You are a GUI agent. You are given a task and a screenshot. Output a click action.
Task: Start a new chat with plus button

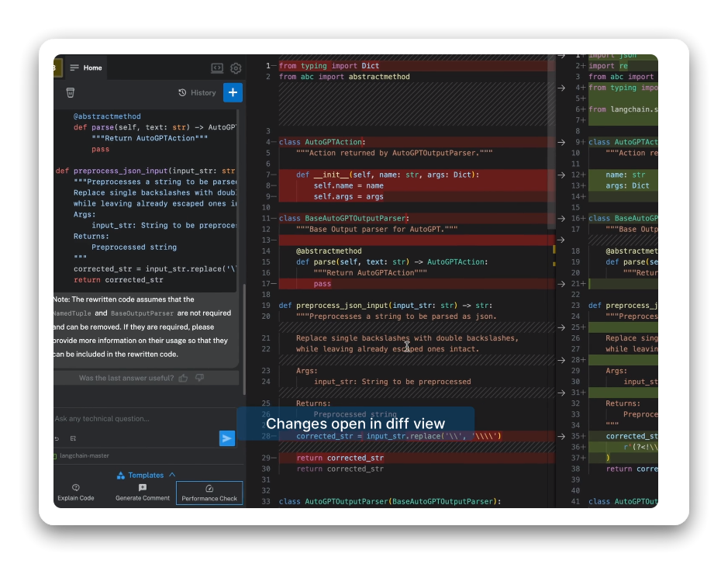pyautogui.click(x=233, y=92)
